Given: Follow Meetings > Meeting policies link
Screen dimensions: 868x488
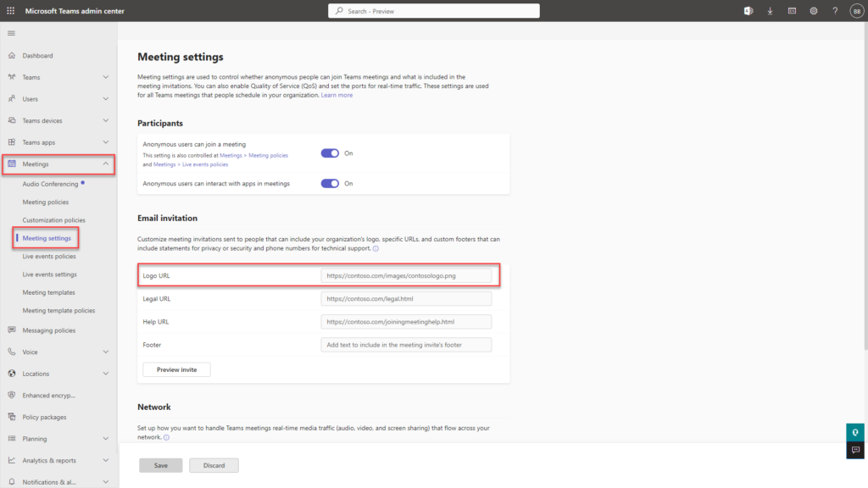Looking at the screenshot, I should coord(253,156).
